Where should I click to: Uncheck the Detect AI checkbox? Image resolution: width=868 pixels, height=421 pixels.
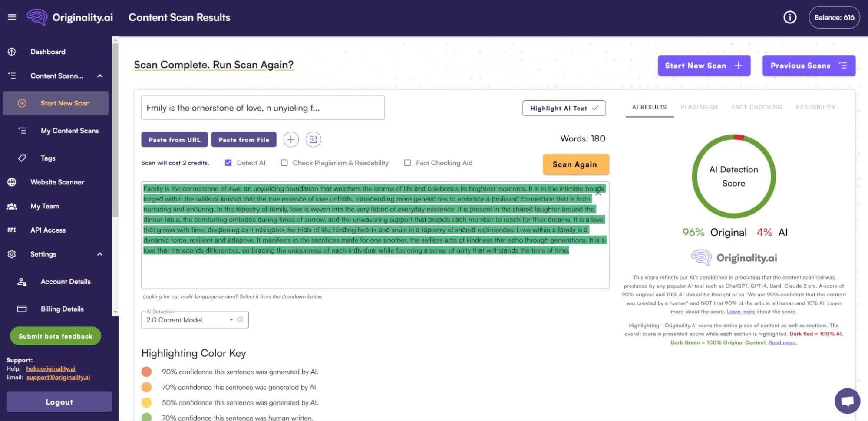coord(228,163)
